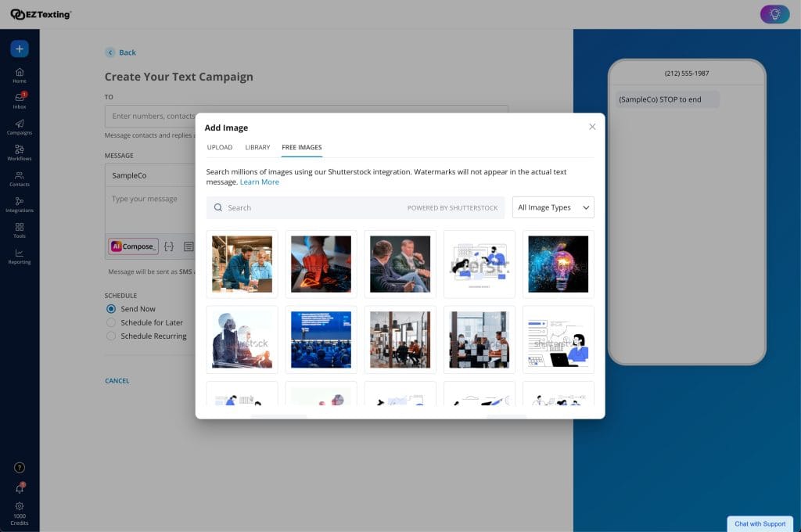Open Contacts from the sidebar
This screenshot has height=532, width=801.
(x=20, y=178)
